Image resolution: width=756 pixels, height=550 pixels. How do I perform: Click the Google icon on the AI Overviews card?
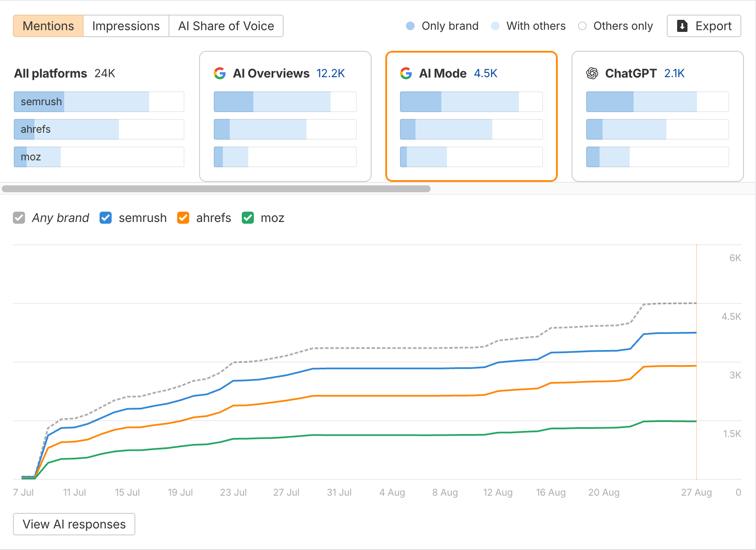click(x=220, y=73)
